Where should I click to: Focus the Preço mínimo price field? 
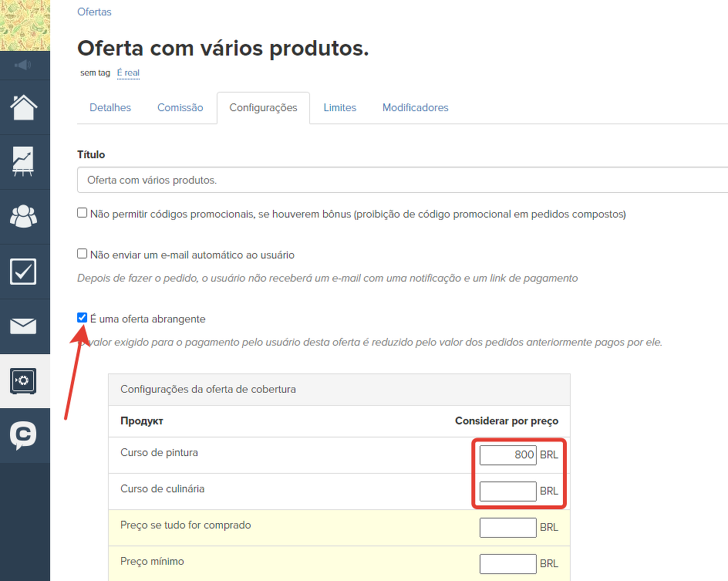tap(507, 564)
